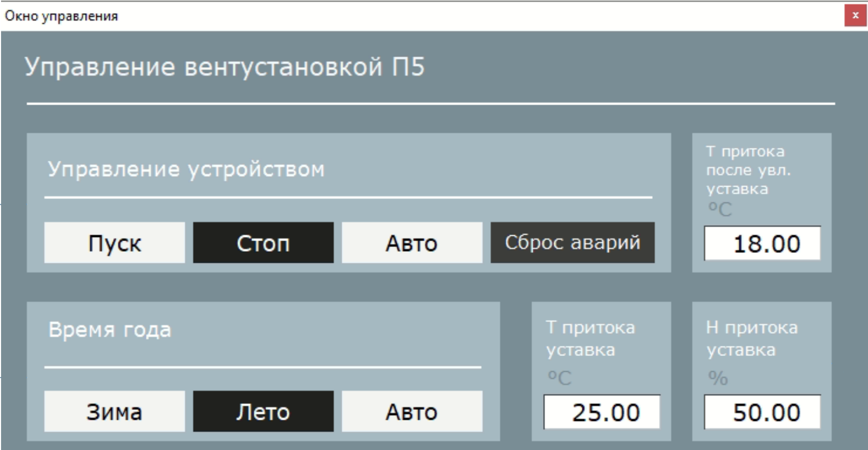
Task: Click the Окно управления title bar text
Action: coord(61,16)
